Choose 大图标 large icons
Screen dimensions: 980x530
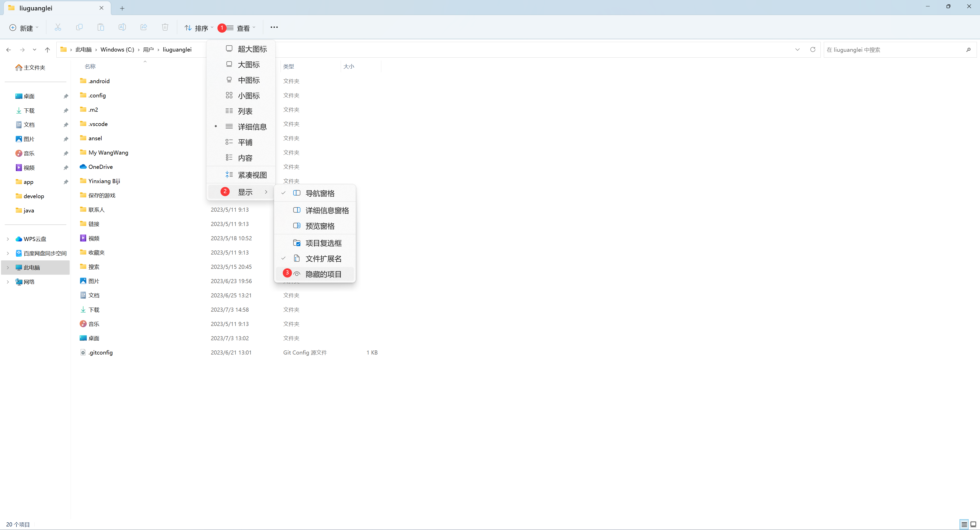click(x=241, y=65)
